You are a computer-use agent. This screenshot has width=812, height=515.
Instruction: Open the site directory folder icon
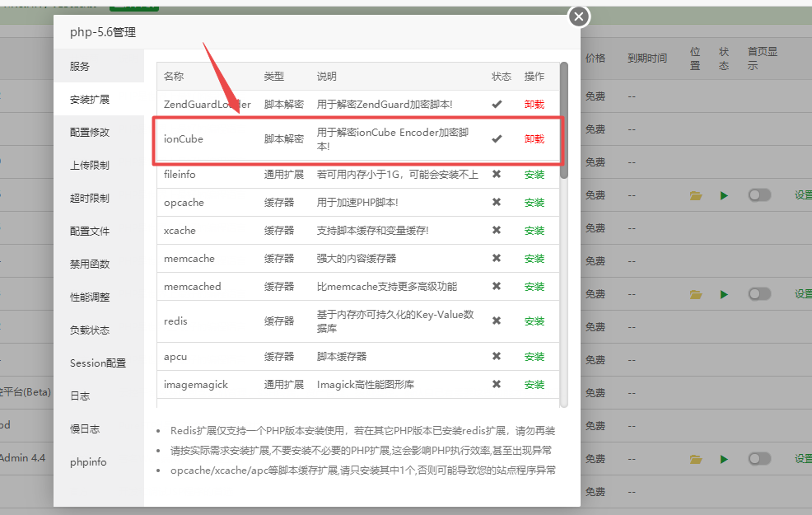coord(696,195)
